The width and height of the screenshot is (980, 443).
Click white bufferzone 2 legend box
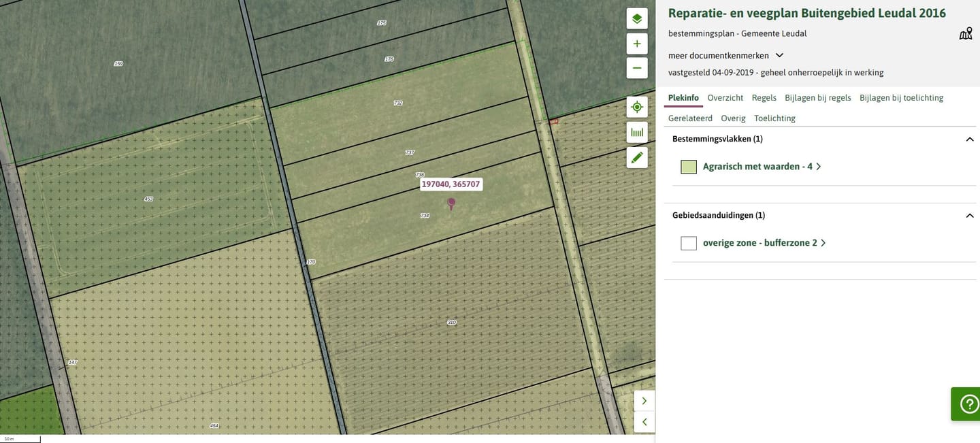pos(689,243)
